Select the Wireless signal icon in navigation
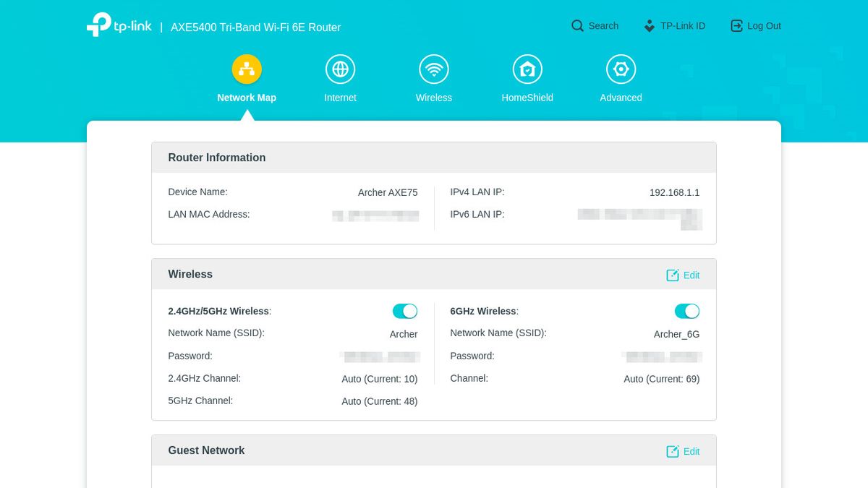868x488 pixels. pos(433,69)
